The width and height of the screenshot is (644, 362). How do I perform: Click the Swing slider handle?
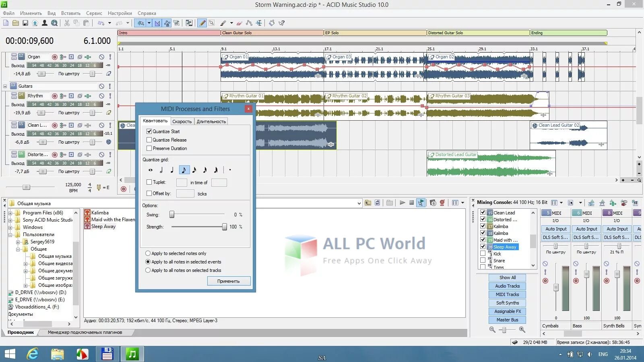pos(172,214)
